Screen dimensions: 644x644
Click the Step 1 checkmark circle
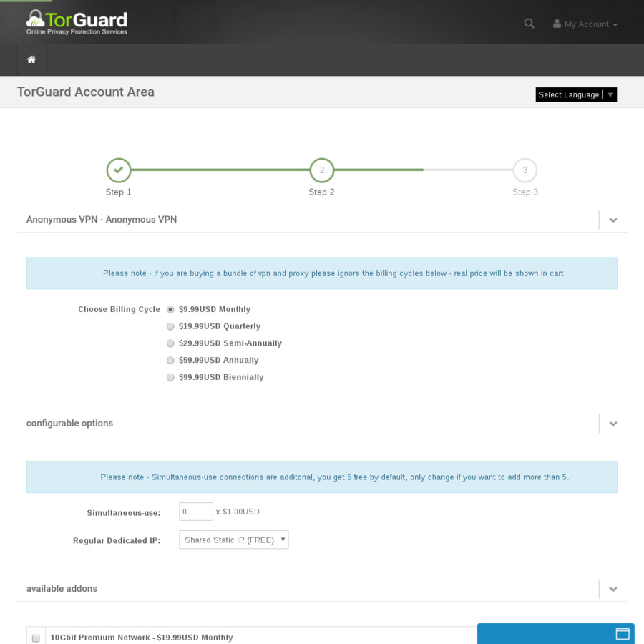point(118,170)
